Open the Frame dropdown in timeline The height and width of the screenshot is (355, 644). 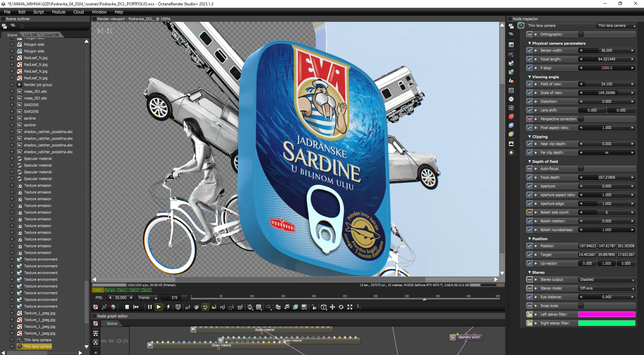[148, 298]
